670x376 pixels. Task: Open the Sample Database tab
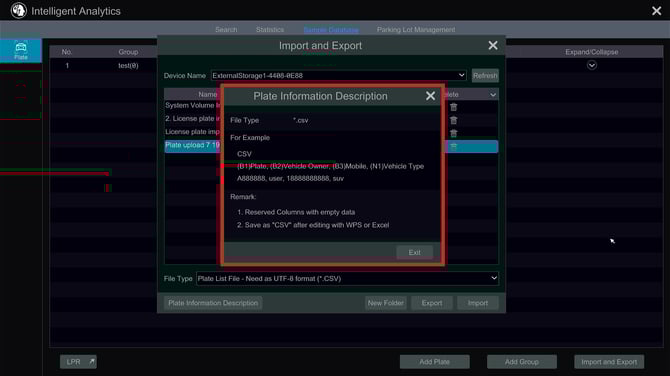pyautogui.click(x=331, y=29)
